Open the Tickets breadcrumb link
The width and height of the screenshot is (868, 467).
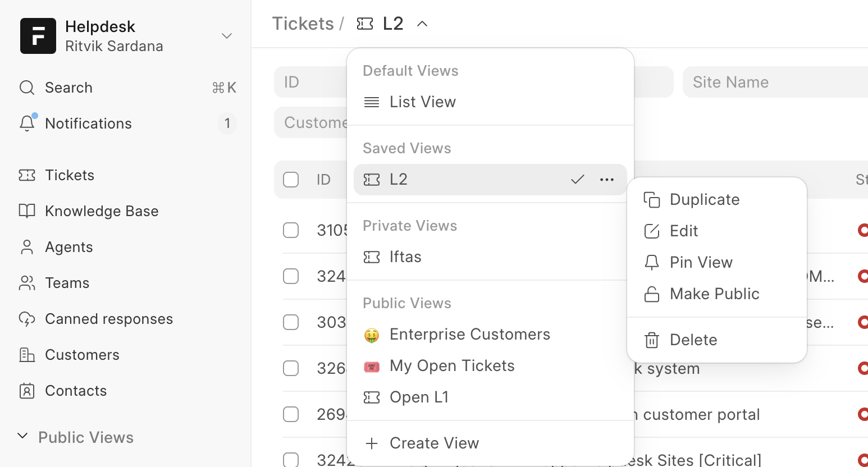pyautogui.click(x=303, y=24)
